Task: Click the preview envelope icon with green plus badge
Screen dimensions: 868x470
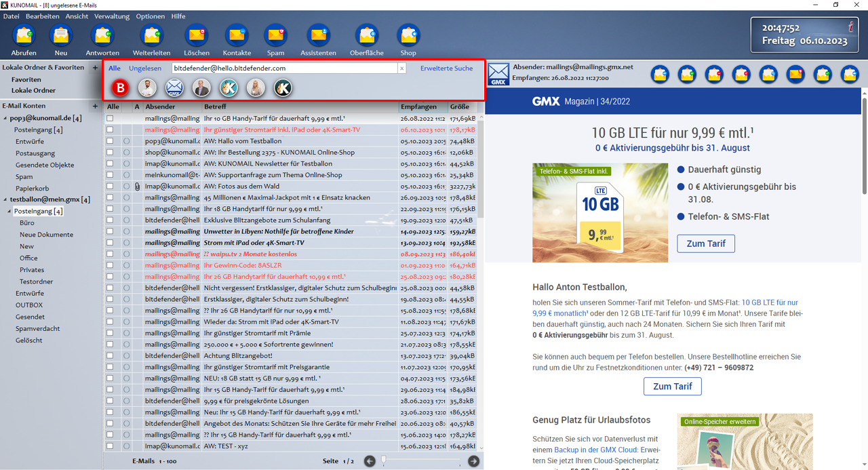Action: [x=687, y=74]
